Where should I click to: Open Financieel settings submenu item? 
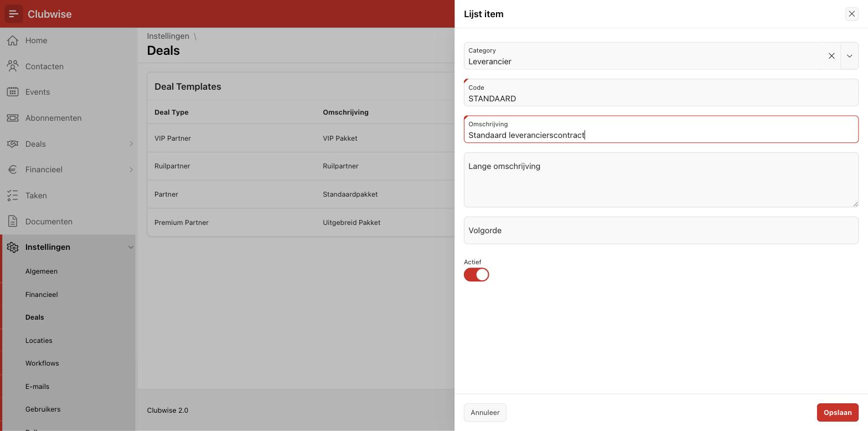coord(42,295)
